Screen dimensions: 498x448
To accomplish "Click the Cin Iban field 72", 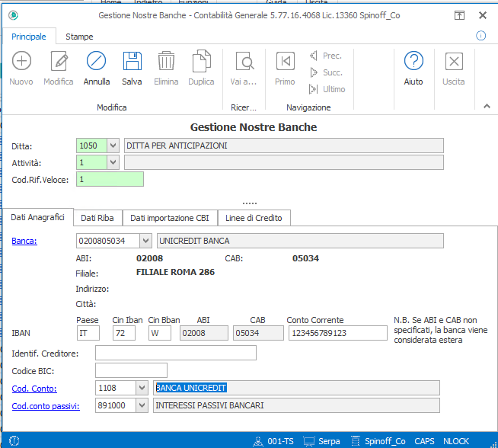I will coord(124,333).
